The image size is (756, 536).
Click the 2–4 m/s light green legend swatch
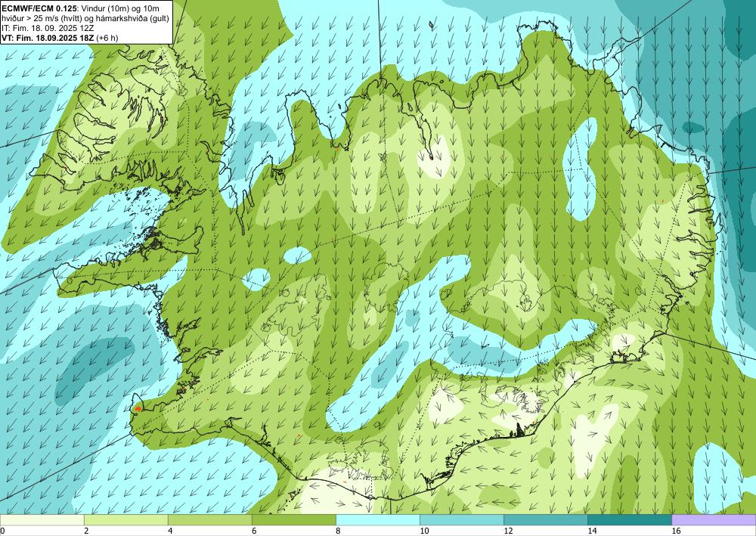[x=125, y=519]
